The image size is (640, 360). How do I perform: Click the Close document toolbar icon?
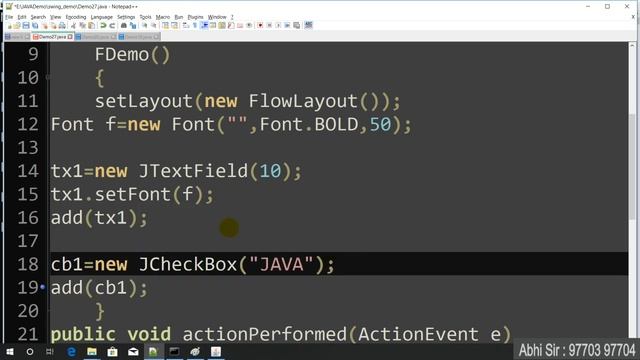[44, 25]
